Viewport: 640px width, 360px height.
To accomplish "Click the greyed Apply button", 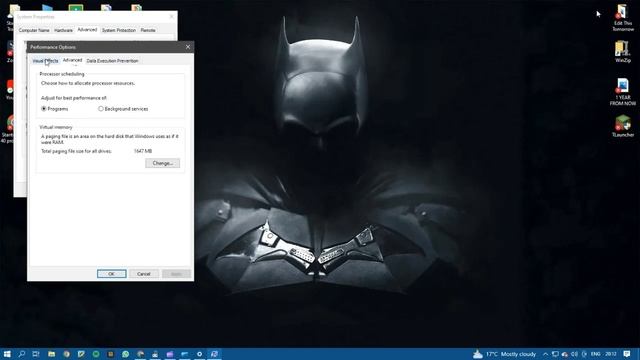I will [176, 274].
